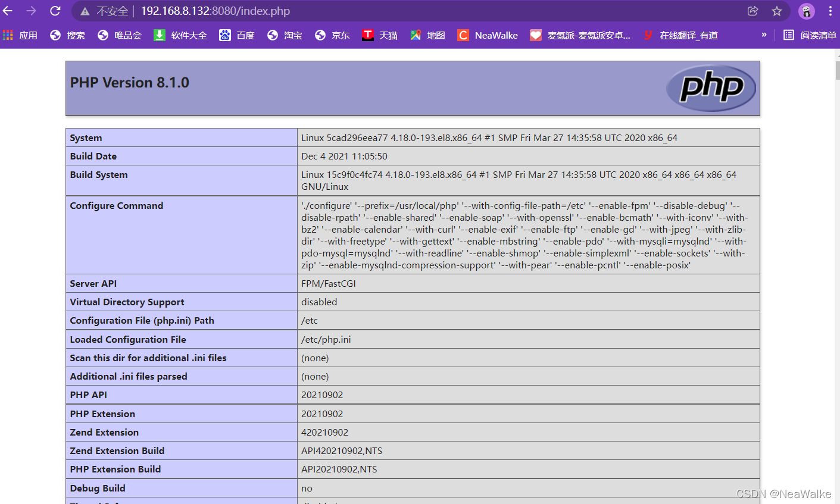Image resolution: width=840 pixels, height=504 pixels.
Task: Click the Build Date value
Action: point(344,156)
